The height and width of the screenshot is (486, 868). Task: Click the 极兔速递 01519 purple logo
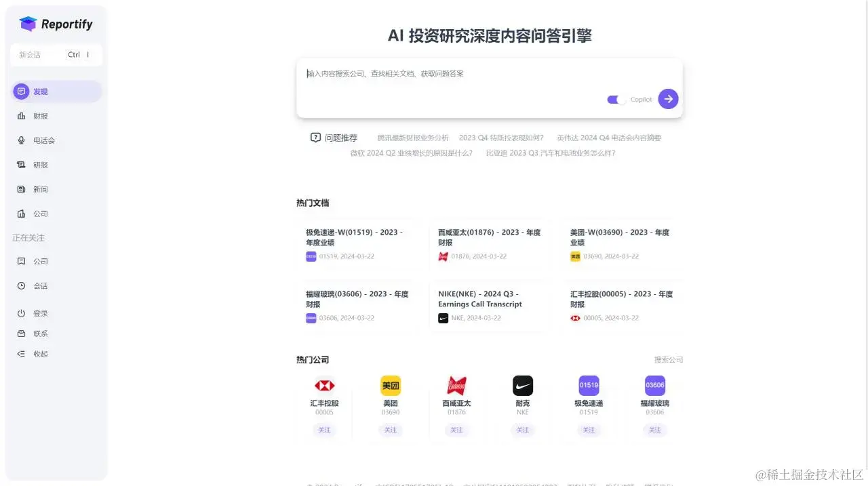coord(589,386)
